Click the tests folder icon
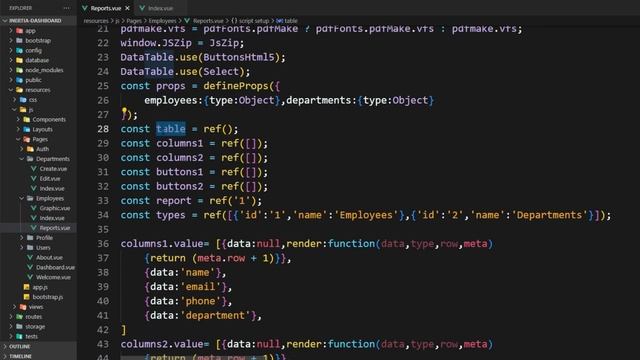640x360 pixels. point(19,336)
